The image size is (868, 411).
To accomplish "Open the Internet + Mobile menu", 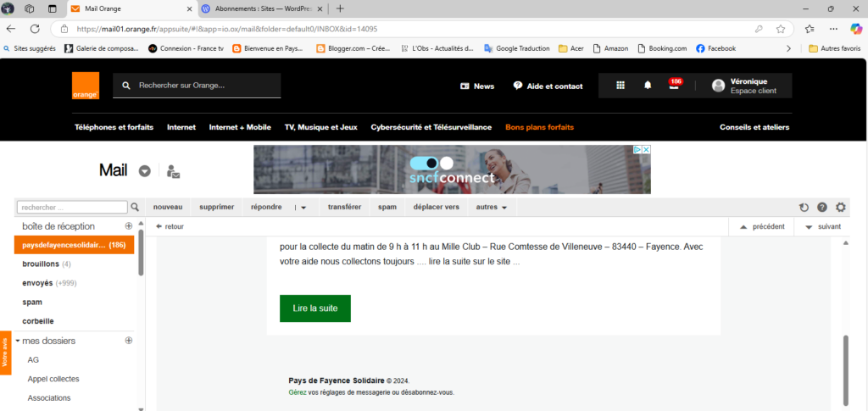I will tap(240, 127).
